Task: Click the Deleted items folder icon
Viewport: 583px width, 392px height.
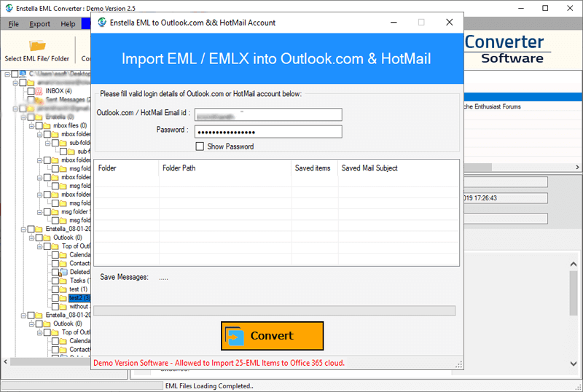Action: coord(63,273)
